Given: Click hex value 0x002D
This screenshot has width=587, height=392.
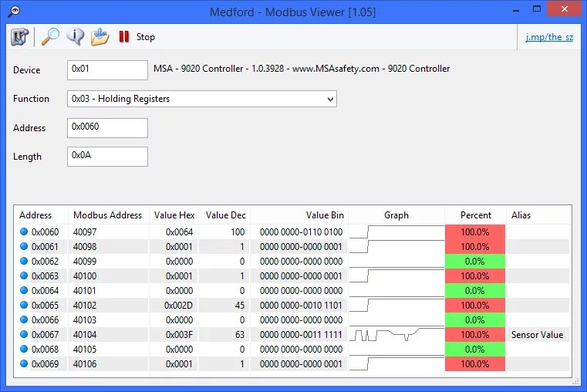Looking at the screenshot, I should 178,306.
